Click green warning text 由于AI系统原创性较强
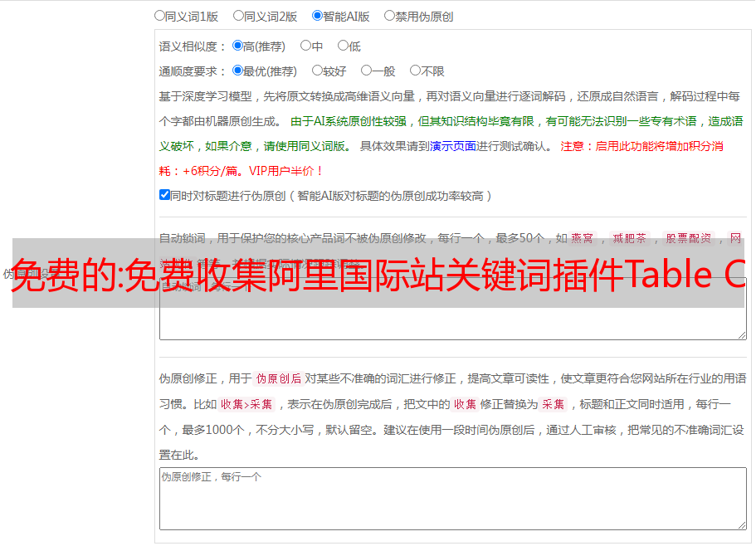 pos(348,121)
